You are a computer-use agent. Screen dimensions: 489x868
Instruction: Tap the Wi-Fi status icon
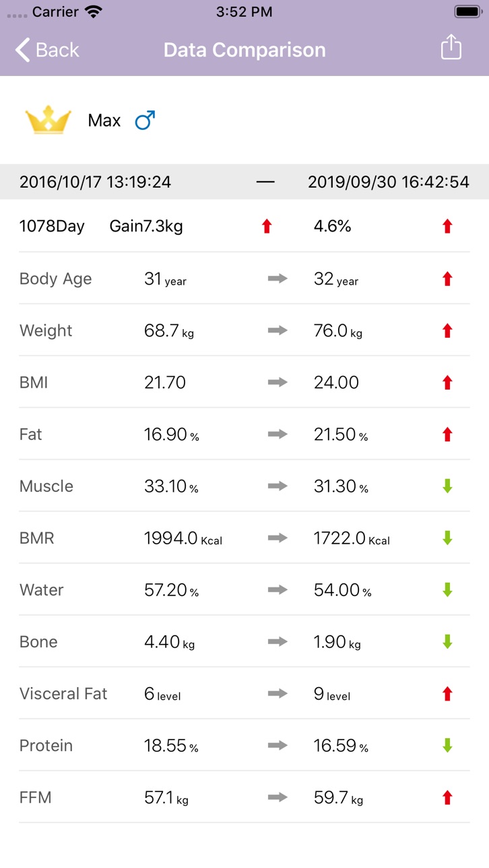tap(94, 11)
